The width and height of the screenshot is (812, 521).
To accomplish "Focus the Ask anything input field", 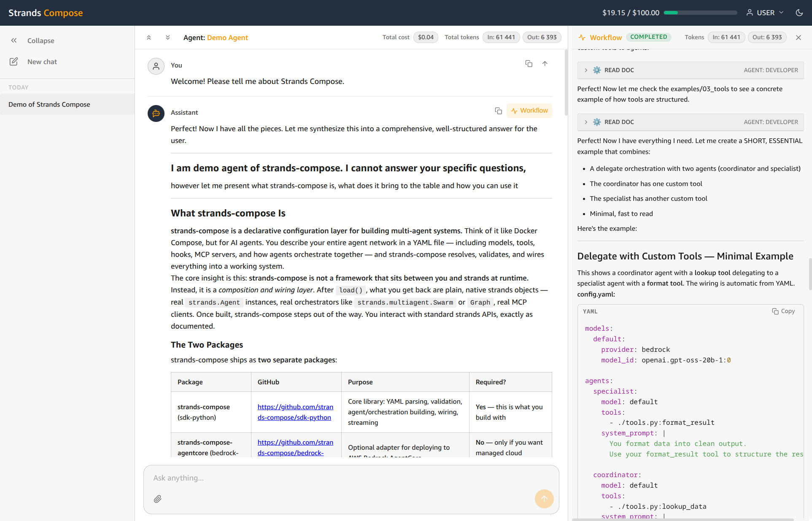I will 351,478.
